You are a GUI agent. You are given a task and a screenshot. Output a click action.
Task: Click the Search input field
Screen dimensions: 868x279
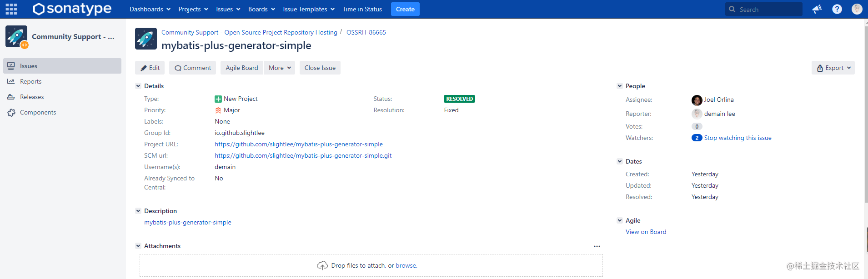[x=764, y=9]
